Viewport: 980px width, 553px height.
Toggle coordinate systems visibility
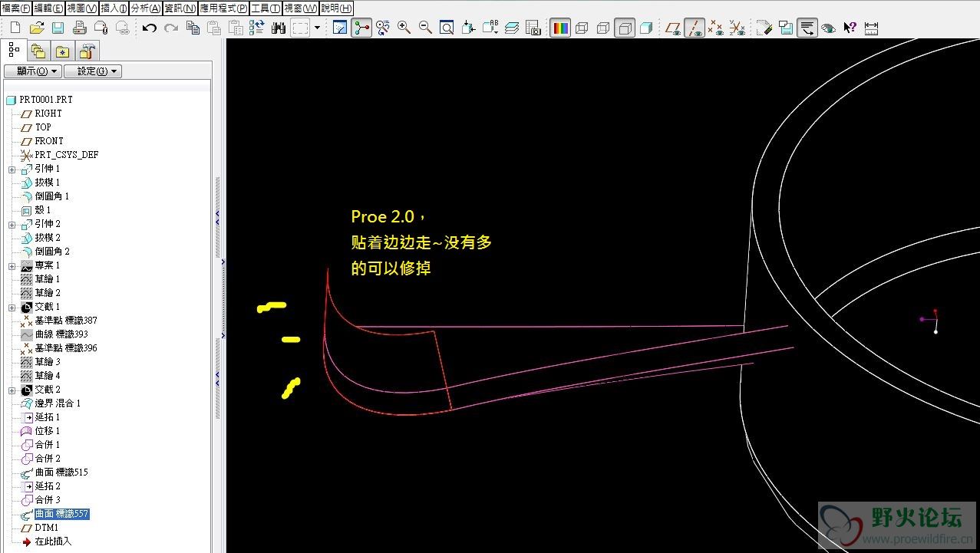pyautogui.click(x=737, y=28)
